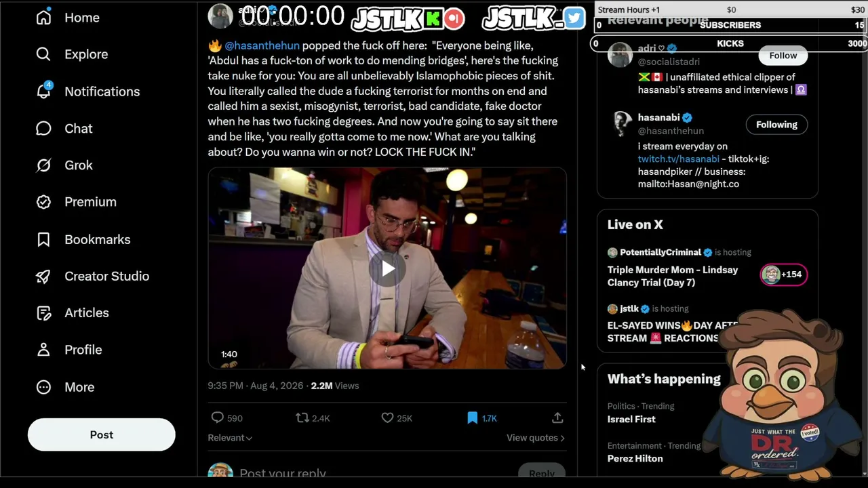This screenshot has height=488, width=868.
Task: Select Creator Studio text in the navigation
Action: [107, 276]
